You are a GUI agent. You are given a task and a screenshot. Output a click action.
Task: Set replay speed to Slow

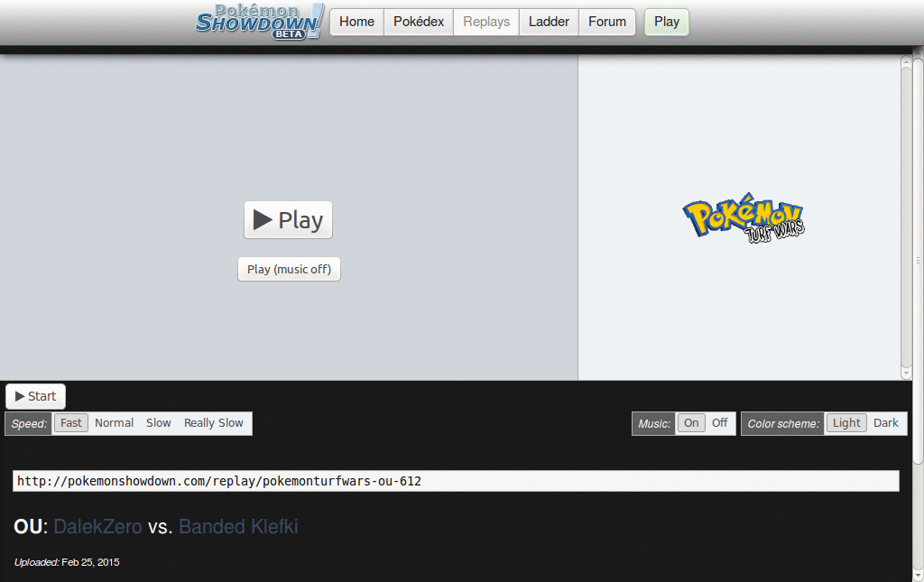click(x=159, y=423)
